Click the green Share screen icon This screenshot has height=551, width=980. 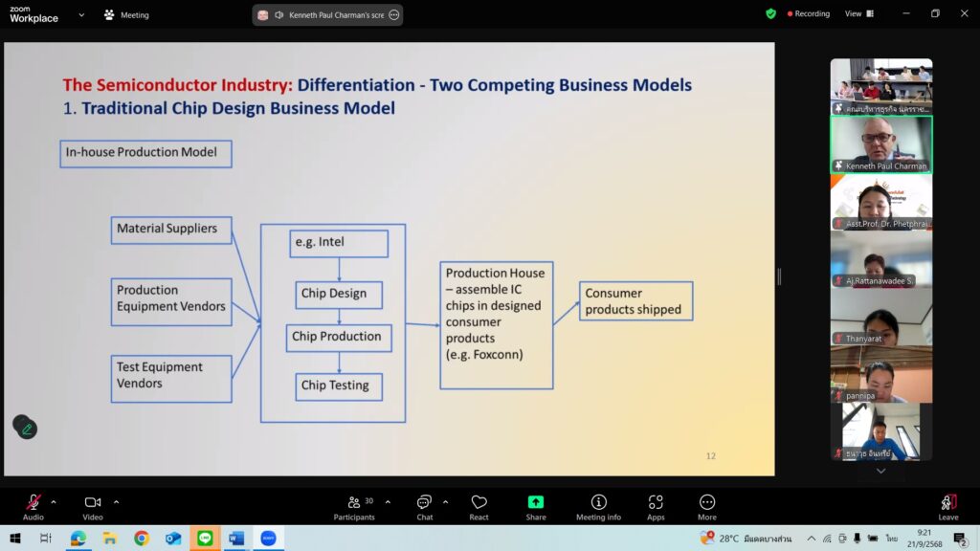536,503
